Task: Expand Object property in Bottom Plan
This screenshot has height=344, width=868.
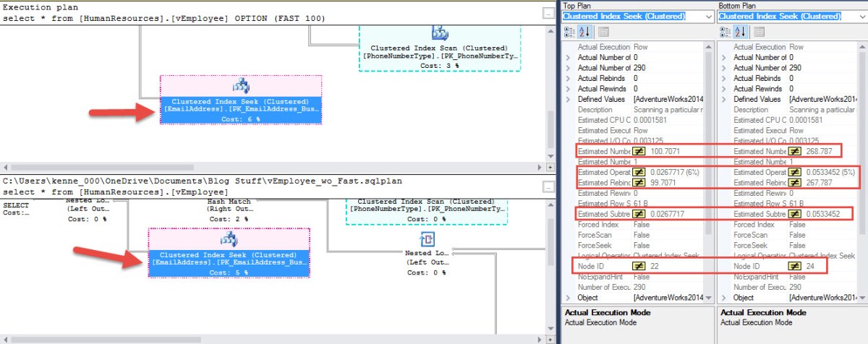Action: 724,298
